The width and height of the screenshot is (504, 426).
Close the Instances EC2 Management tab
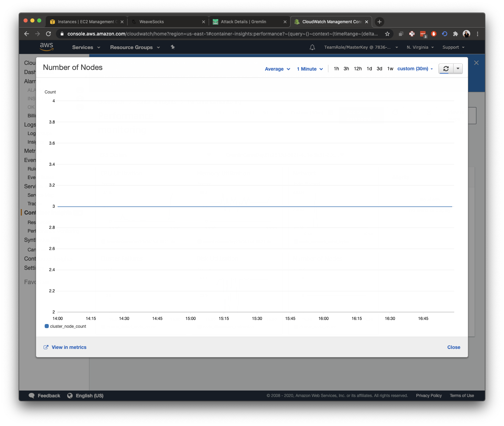122,22
